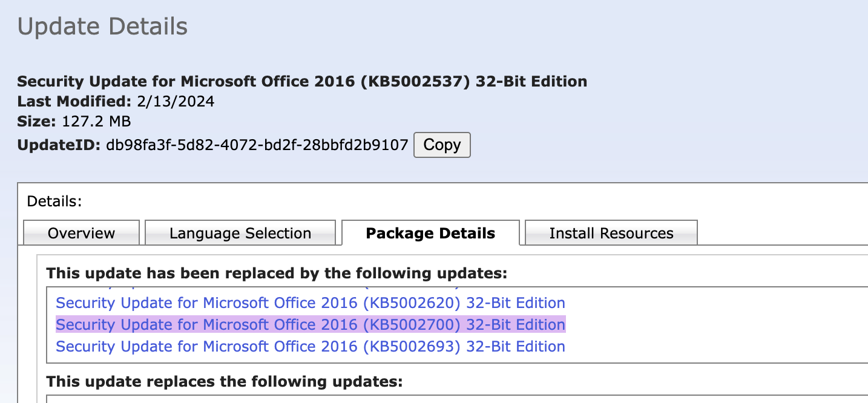
Task: Click the 'This update replaces' heading
Action: tap(225, 382)
